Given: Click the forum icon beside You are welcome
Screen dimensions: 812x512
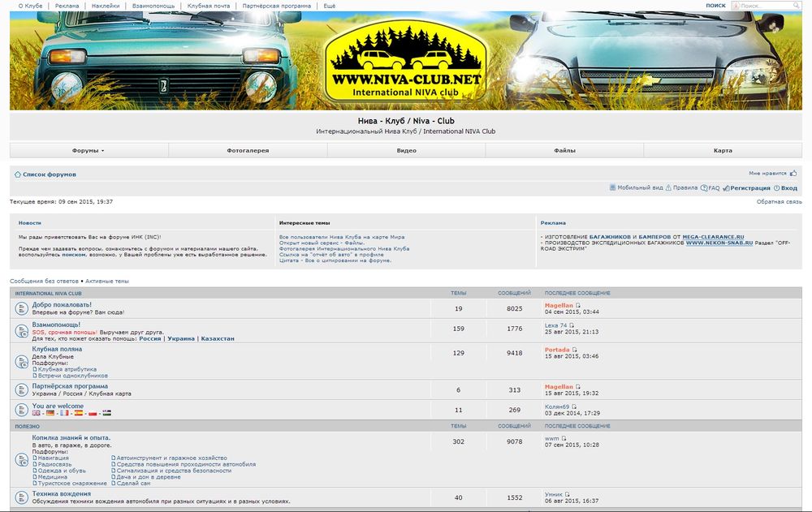Looking at the screenshot, I should click(21, 410).
